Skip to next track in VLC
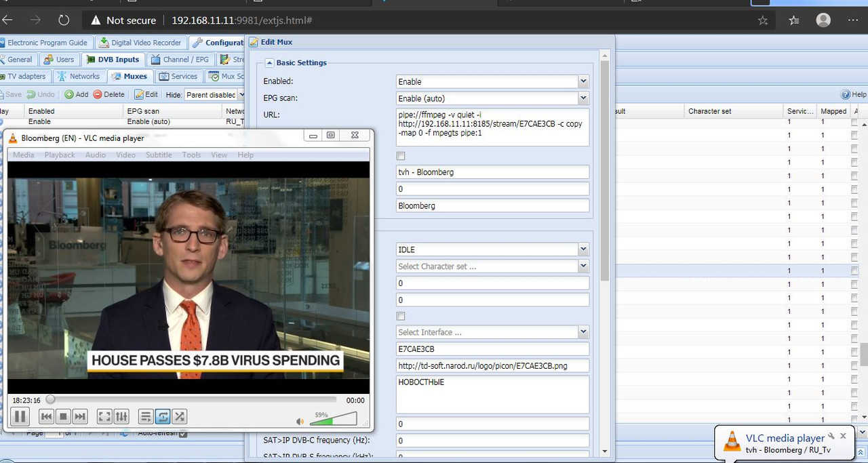868x463 pixels. click(x=80, y=416)
